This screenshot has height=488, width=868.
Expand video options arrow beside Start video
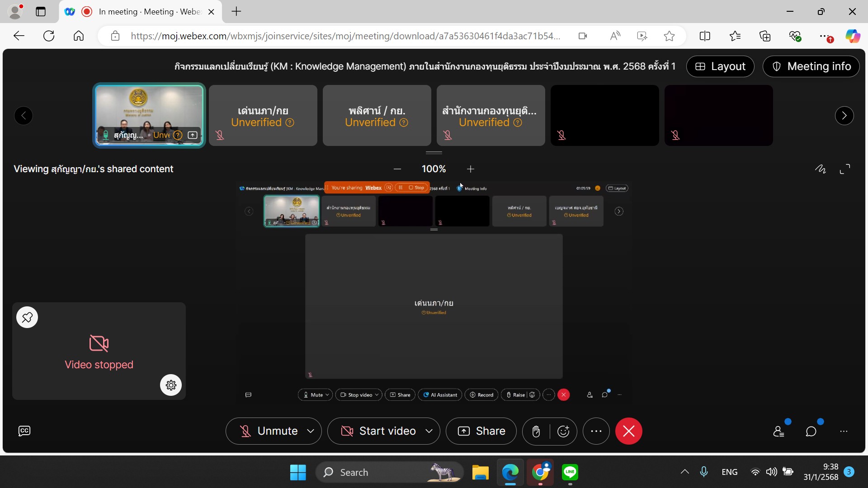click(429, 432)
